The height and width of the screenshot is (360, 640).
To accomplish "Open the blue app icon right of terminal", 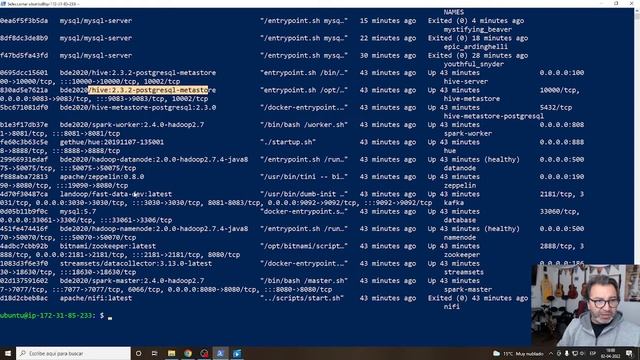I will tap(237, 353).
